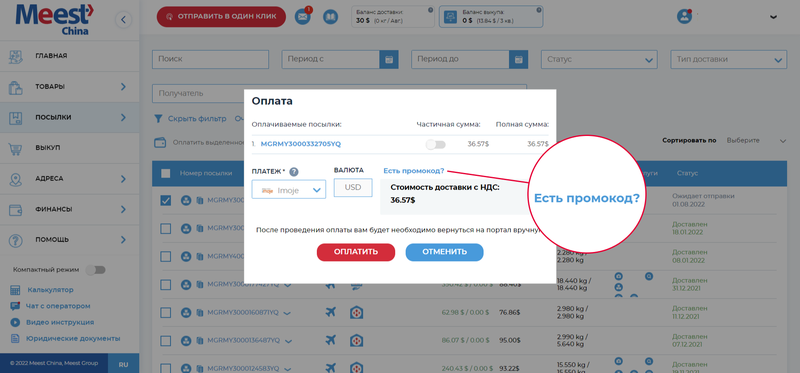Screen dimensions: 800x373
Task: Open Платёж method dropdown showing Imoje
Action: (x=289, y=190)
